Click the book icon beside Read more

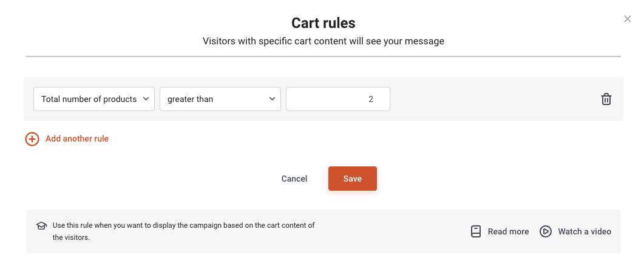pos(476,231)
